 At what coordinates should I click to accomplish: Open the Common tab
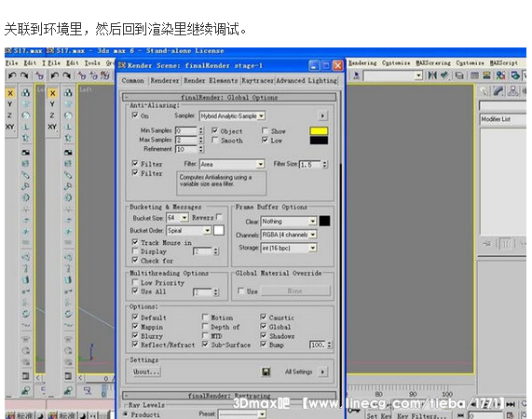[132, 81]
